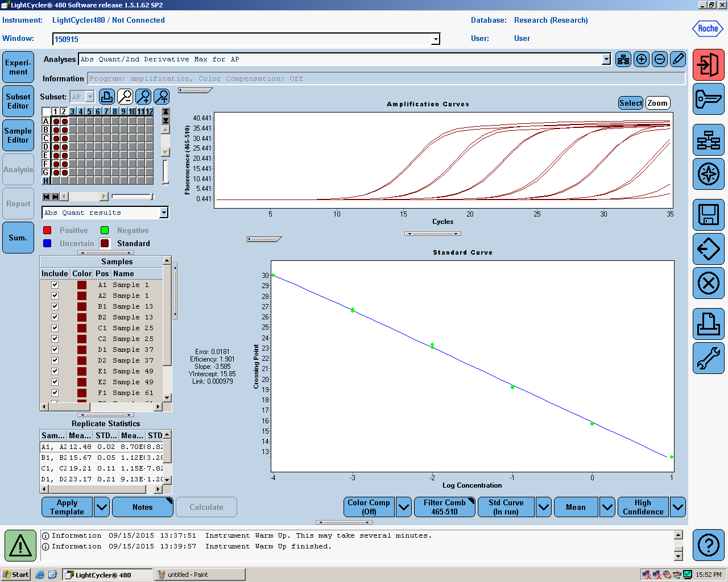Click the D1 Sample 37 color swatch
Screen dimensions: 728x582
click(82, 350)
